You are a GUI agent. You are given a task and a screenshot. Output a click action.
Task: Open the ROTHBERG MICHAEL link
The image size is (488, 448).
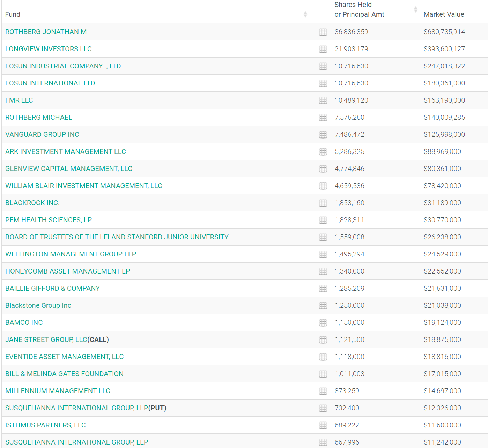[x=39, y=117]
